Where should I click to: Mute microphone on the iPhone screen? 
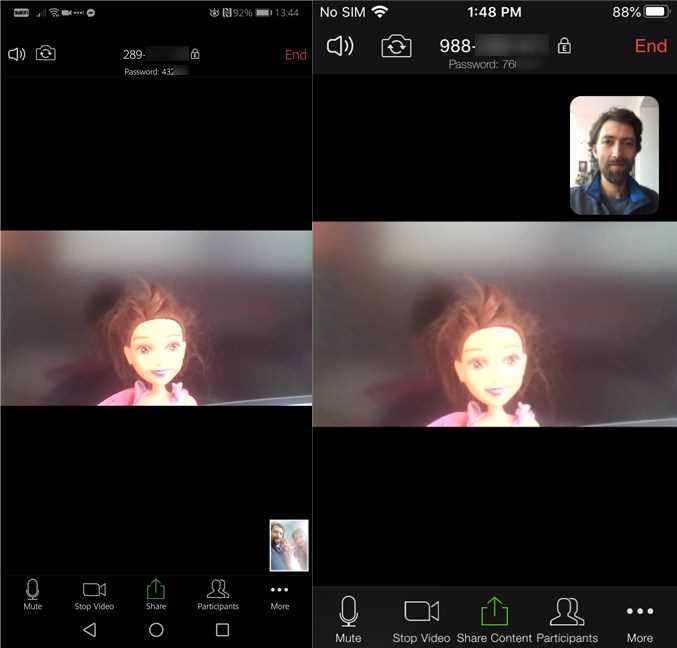tap(348, 620)
